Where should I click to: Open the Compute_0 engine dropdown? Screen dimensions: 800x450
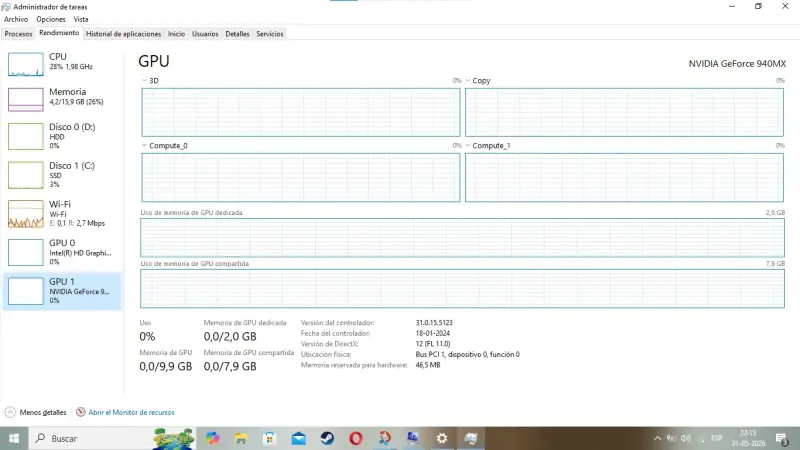coord(144,145)
